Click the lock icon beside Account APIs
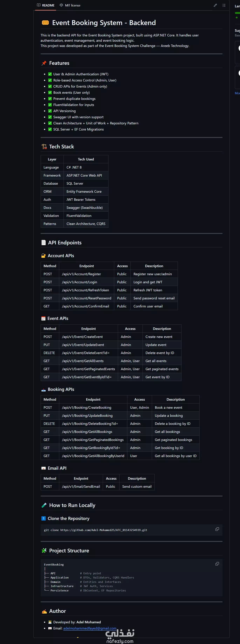 tap(43, 255)
